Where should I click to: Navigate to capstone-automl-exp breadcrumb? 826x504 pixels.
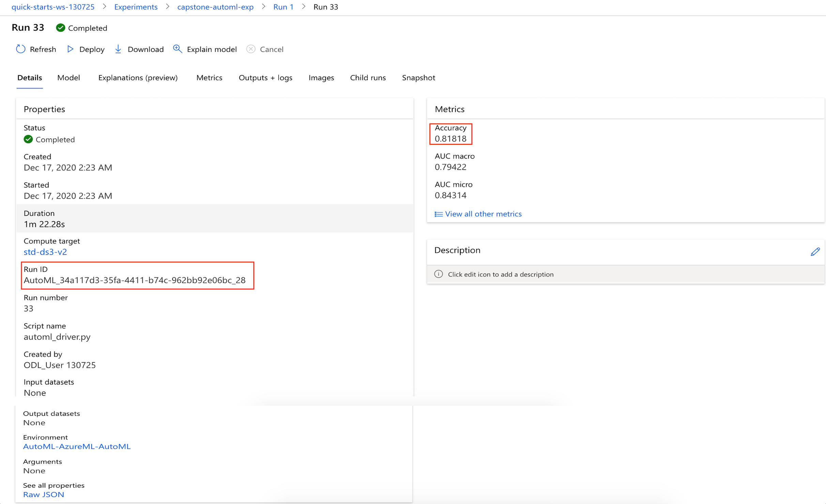pos(215,7)
